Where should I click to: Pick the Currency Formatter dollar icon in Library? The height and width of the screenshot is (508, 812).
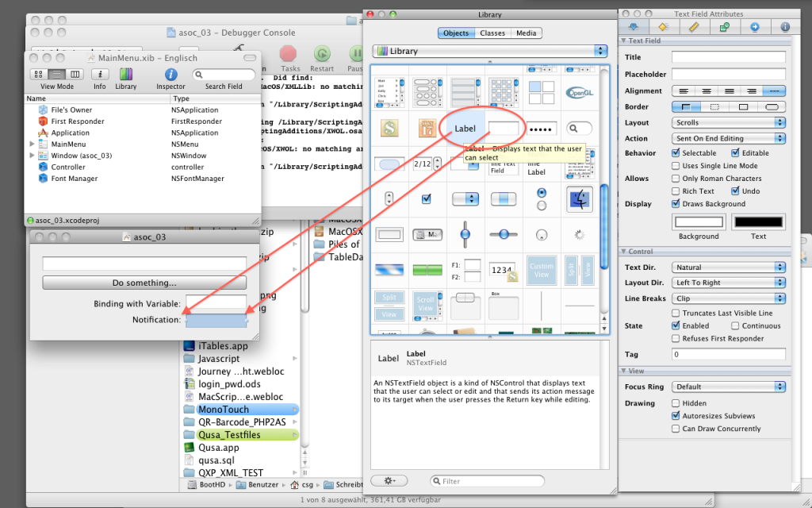pyautogui.click(x=389, y=128)
